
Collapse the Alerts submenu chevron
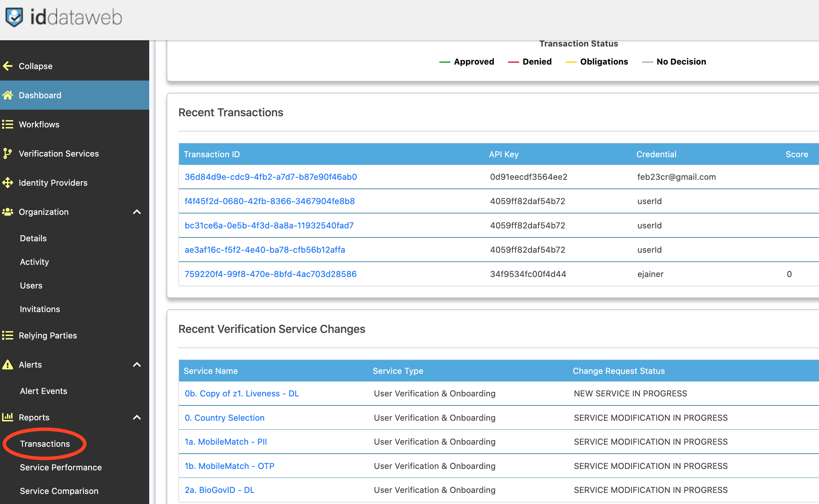click(x=137, y=364)
